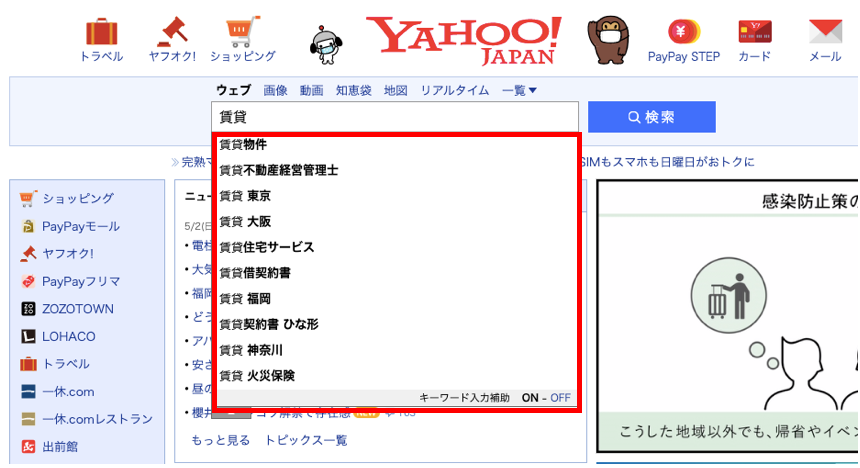Image resolution: width=860 pixels, height=468 pixels.
Task: Switch to the 動画 search tab
Action: [x=312, y=91]
